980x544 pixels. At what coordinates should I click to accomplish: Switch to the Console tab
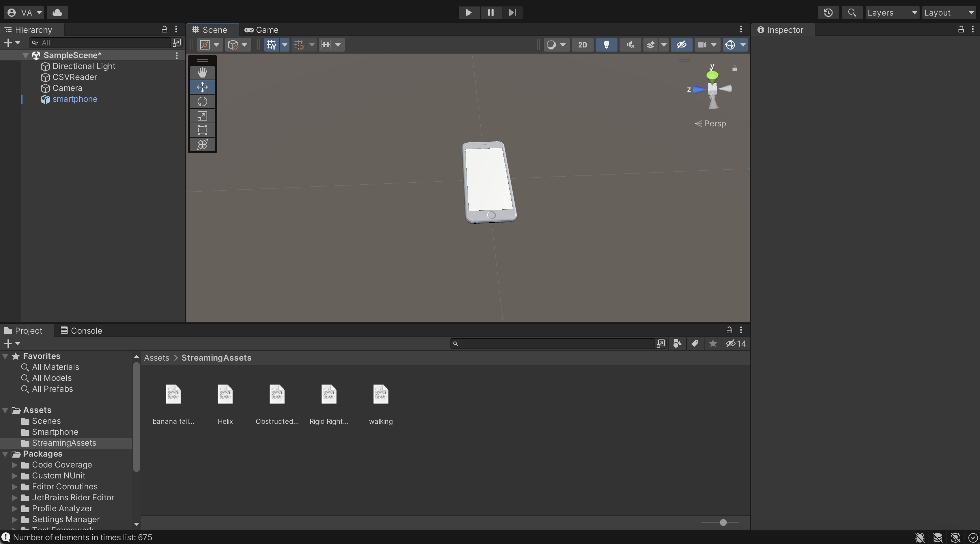[x=82, y=331]
